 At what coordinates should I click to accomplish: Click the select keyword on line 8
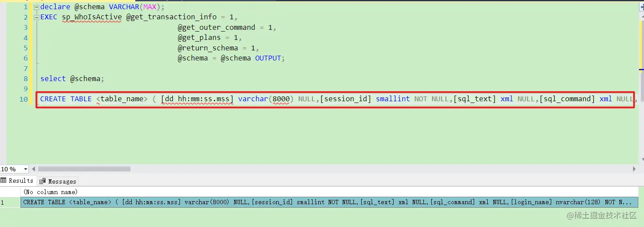point(53,78)
